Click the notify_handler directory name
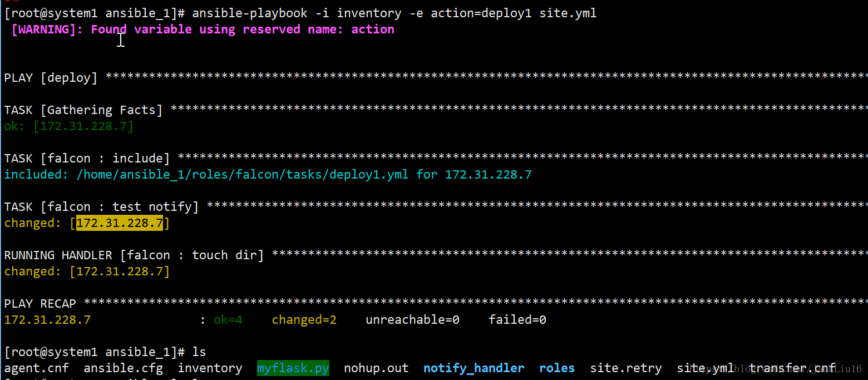 point(474,368)
